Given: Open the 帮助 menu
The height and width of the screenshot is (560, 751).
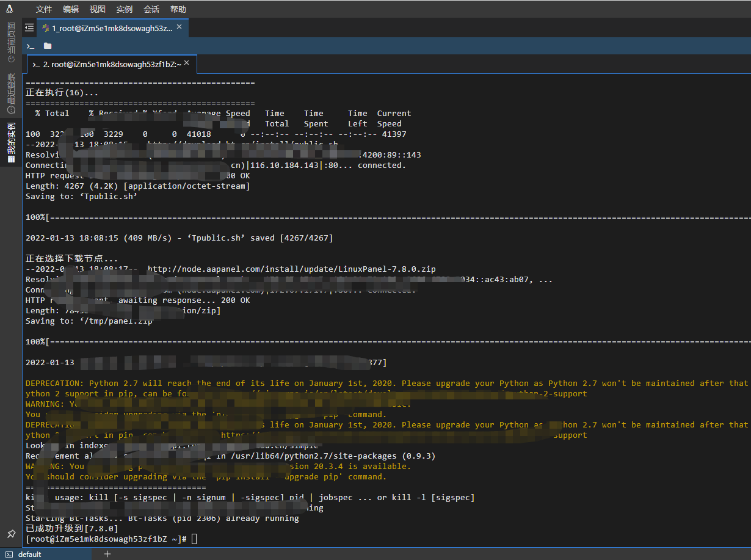Looking at the screenshot, I should click(178, 9).
